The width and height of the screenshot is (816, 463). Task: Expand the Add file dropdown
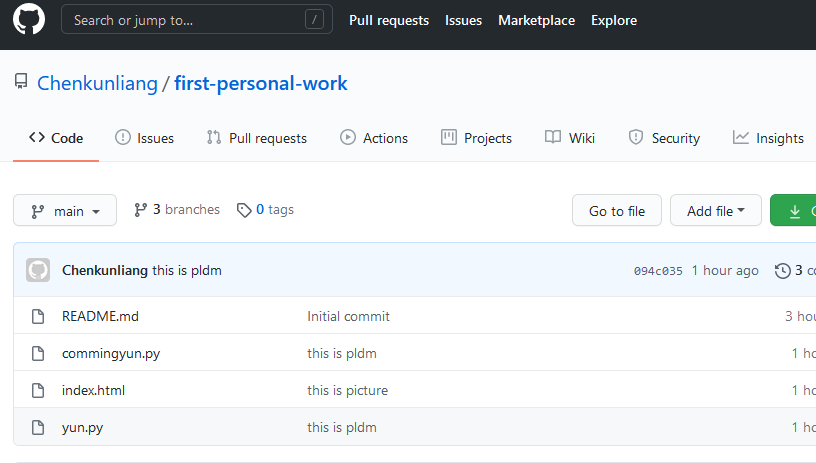(x=715, y=211)
